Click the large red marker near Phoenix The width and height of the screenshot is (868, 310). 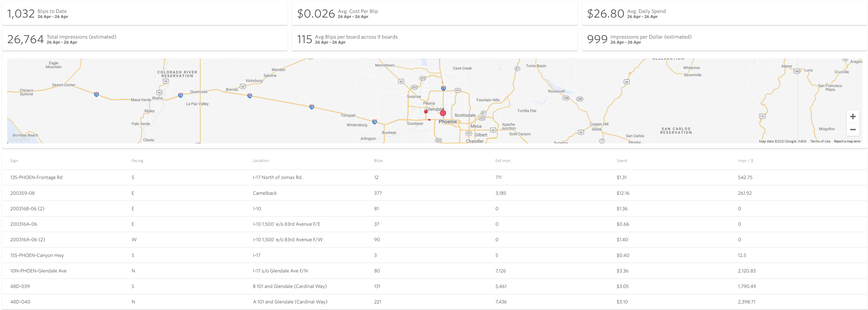(443, 113)
